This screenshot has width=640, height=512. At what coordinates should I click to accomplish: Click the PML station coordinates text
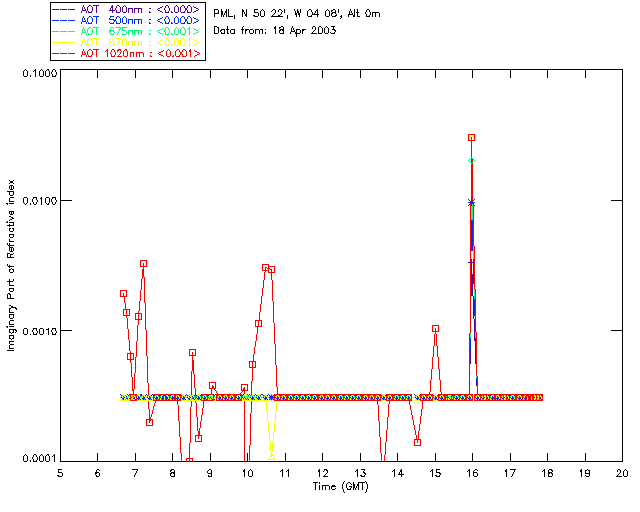pos(297,14)
